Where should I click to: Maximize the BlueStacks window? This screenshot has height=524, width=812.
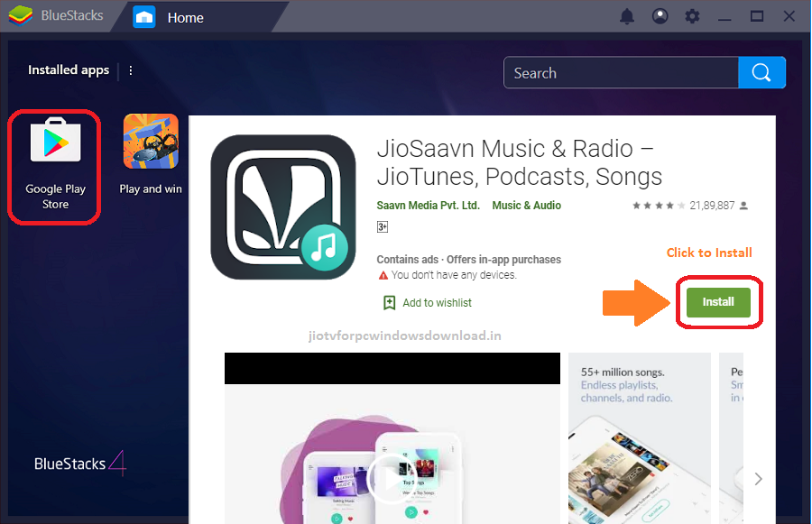pos(757,16)
